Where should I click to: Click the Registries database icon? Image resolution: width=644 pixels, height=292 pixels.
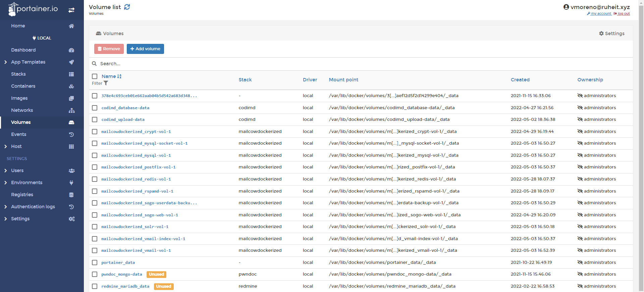(x=71, y=195)
